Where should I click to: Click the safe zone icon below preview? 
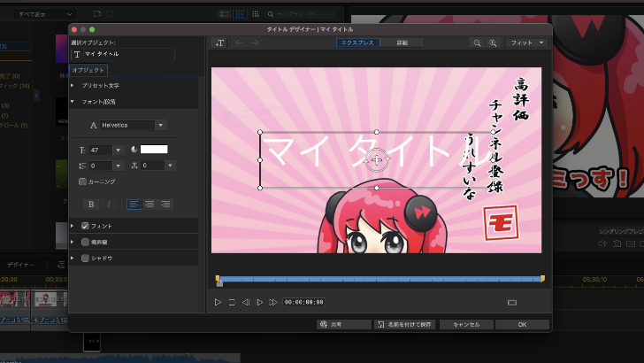point(511,303)
